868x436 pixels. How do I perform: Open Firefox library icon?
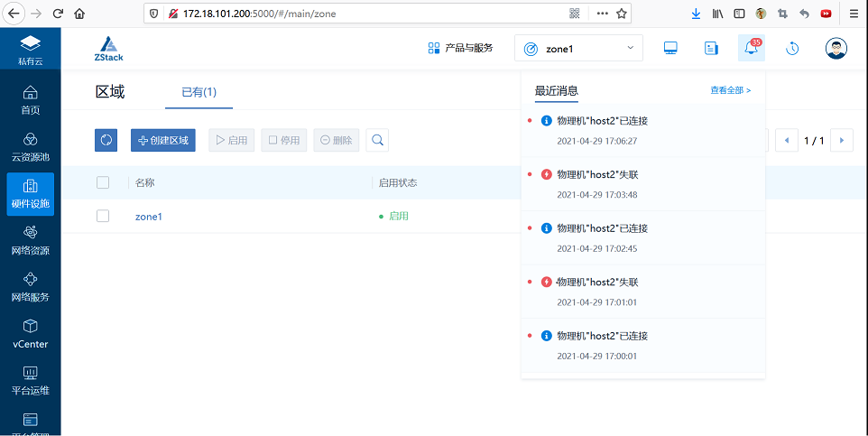click(717, 14)
